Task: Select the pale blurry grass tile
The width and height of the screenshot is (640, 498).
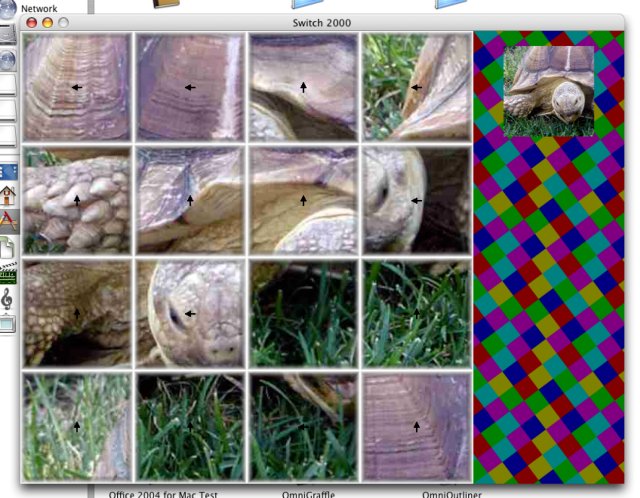Action: tap(77, 427)
